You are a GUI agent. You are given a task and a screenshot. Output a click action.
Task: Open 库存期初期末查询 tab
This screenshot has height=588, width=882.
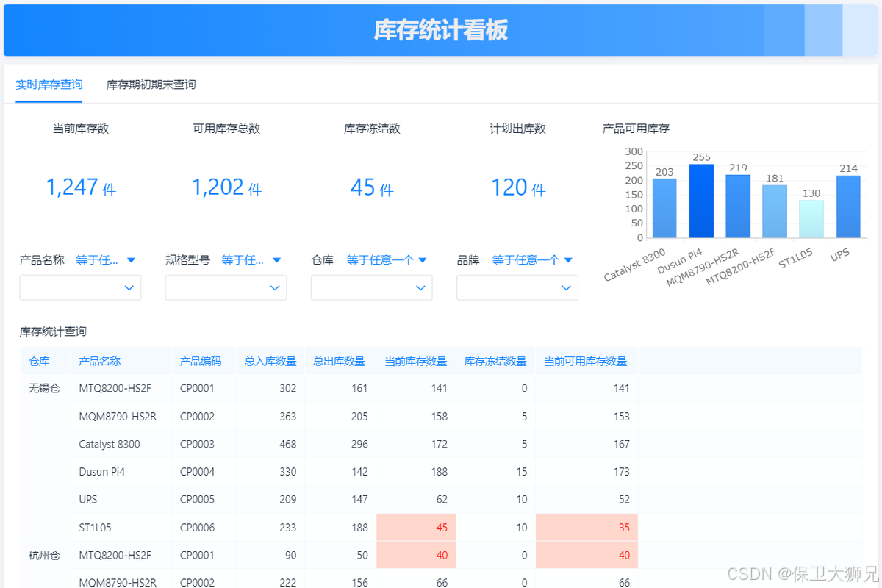point(151,85)
